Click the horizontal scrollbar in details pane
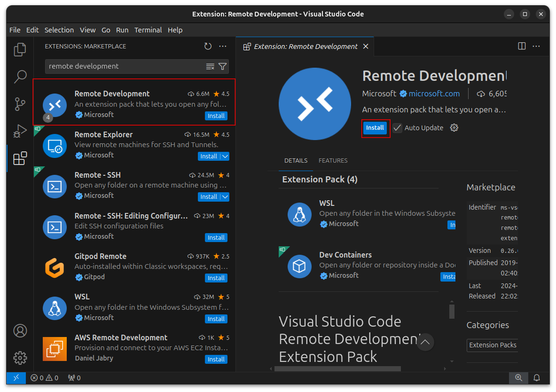Viewport: 556px width, 392px height. click(x=337, y=368)
